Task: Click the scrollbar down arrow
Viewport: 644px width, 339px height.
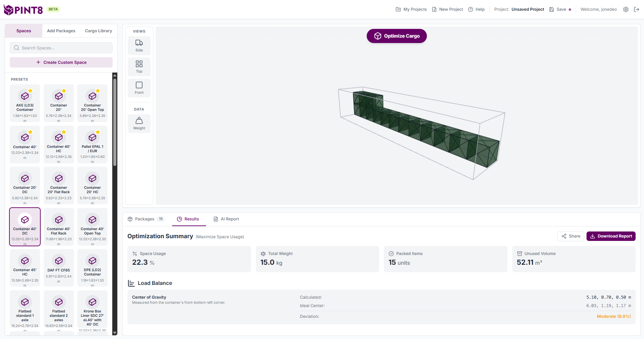Action: tap(115, 333)
